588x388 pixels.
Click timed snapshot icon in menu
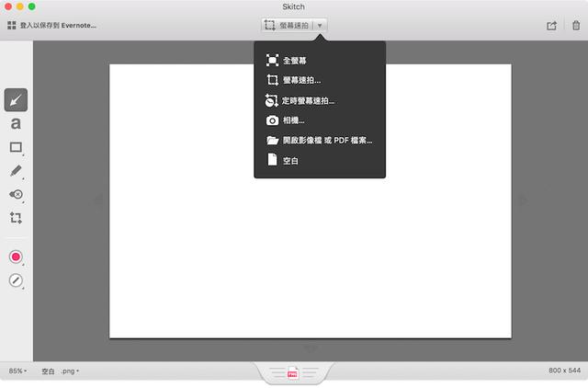click(x=272, y=100)
